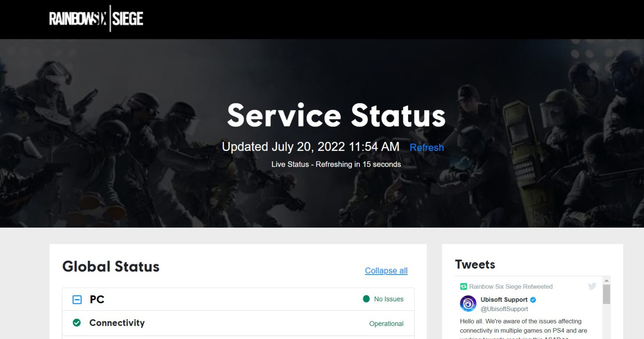Click the Ubisoft Support profile avatar
644x339 pixels.
tap(468, 303)
